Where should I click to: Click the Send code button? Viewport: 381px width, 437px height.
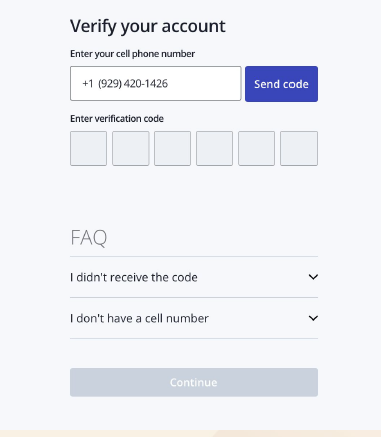pyautogui.click(x=281, y=84)
